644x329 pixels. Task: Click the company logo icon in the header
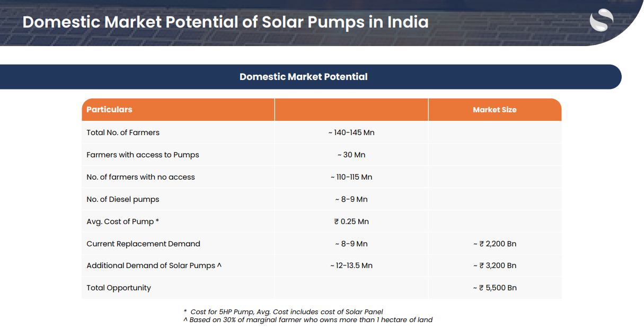coord(602,21)
